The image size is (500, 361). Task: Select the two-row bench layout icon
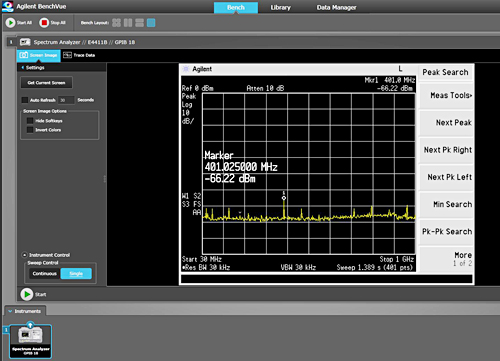(140, 23)
